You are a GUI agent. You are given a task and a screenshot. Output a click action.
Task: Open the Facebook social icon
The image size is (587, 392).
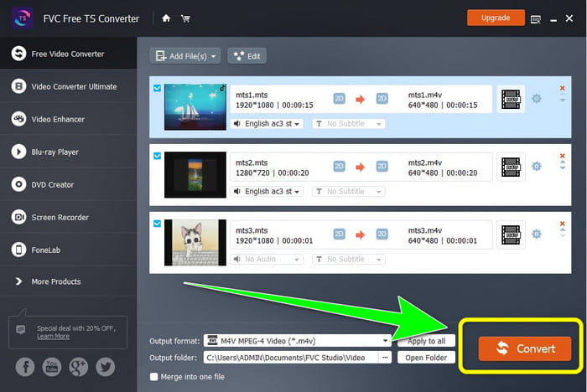tap(25, 367)
